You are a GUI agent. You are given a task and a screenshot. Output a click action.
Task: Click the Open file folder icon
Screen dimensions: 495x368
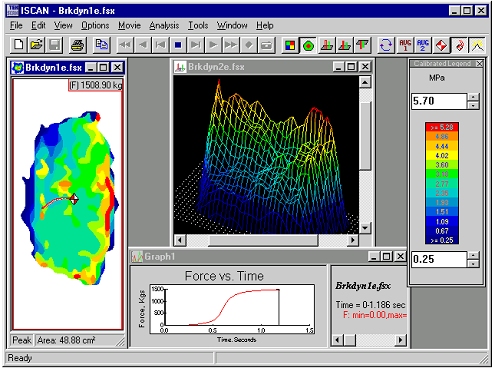tap(36, 45)
